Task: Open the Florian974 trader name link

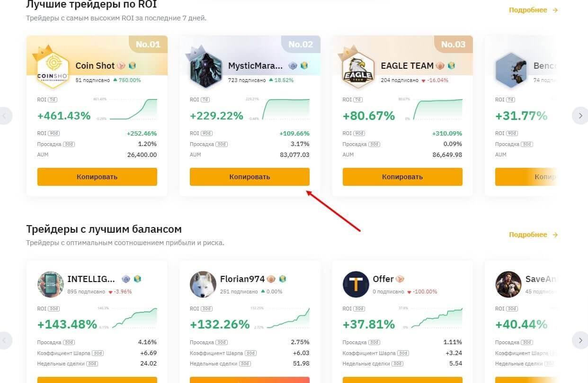Action: tap(242, 279)
